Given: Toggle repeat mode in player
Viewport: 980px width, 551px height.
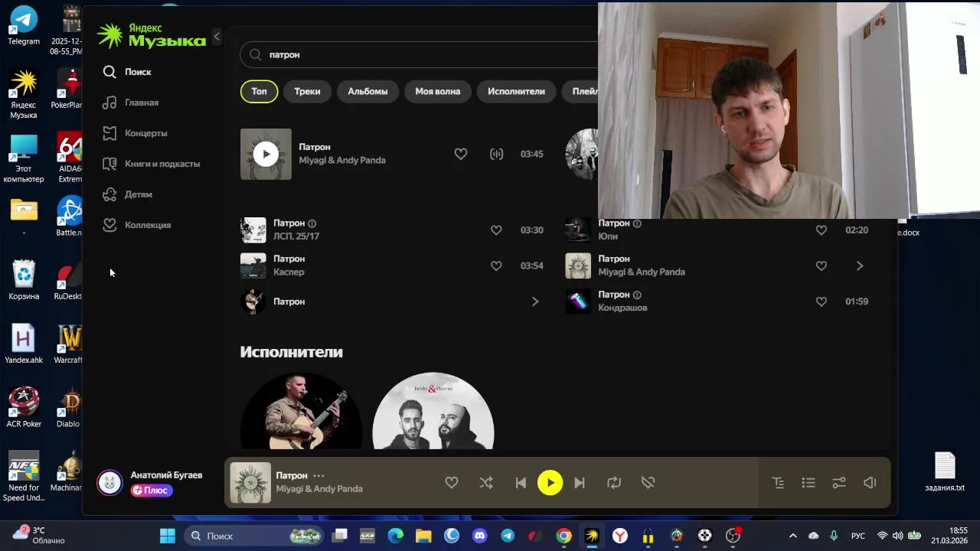Looking at the screenshot, I should (614, 483).
